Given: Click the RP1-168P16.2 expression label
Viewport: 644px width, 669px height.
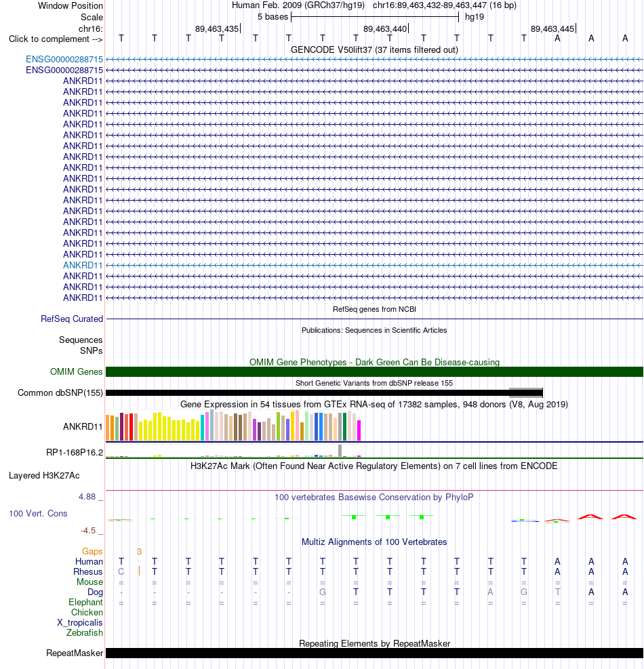Looking at the screenshot, I should pyautogui.click(x=75, y=453).
